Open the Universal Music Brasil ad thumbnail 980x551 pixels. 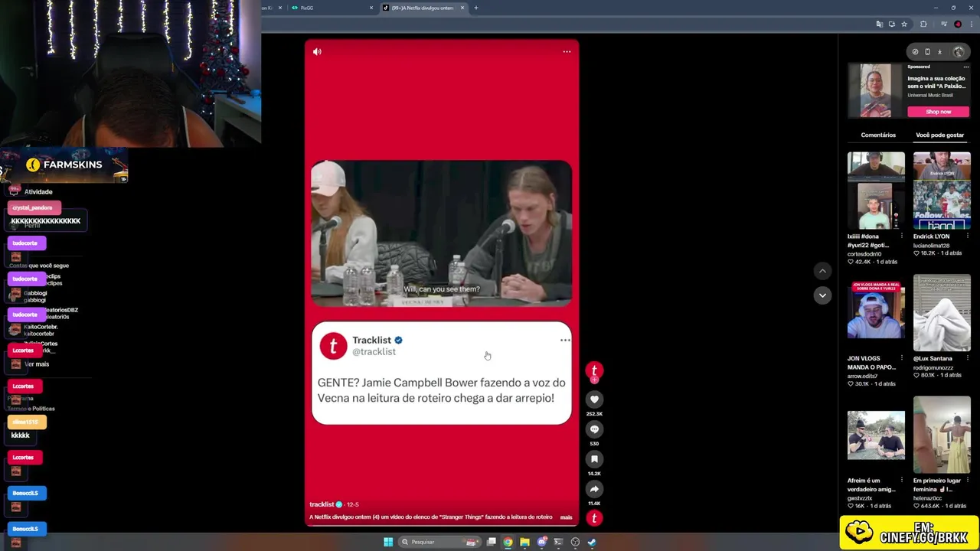(x=875, y=90)
